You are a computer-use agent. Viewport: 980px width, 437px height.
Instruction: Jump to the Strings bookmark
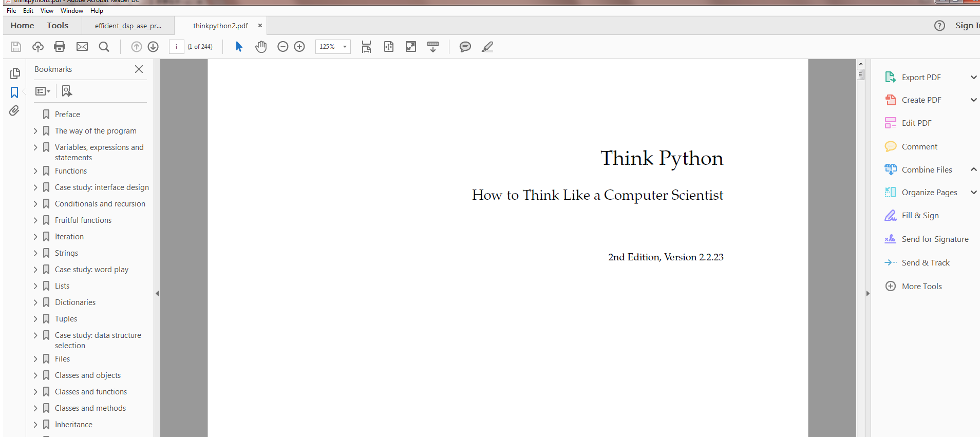(66, 253)
